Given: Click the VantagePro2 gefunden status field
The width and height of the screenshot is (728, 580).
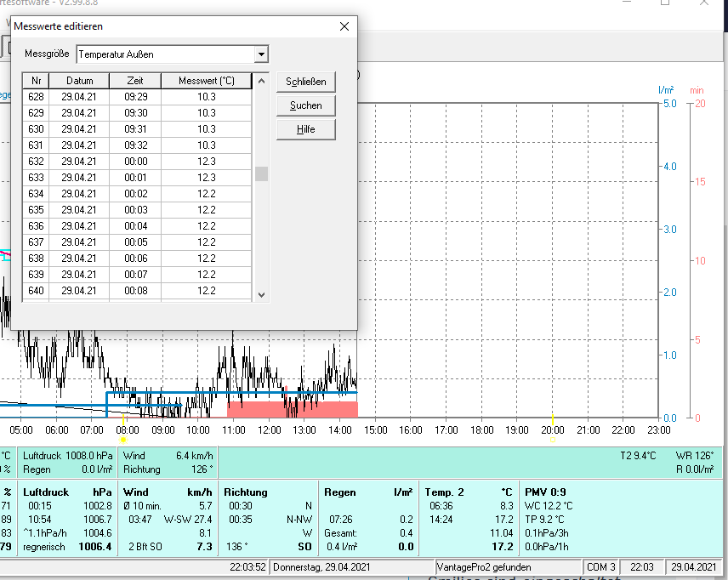Looking at the screenshot, I should pos(484,567).
